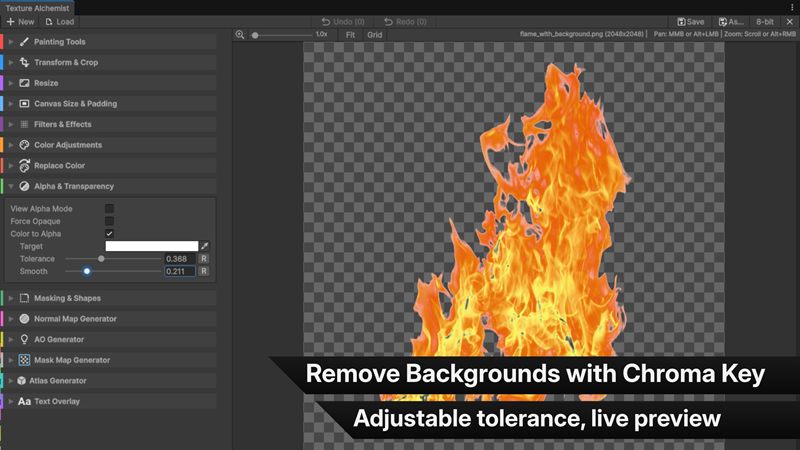Click the Mask Map Generator icon
This screenshot has height=450, width=800.
(24, 360)
